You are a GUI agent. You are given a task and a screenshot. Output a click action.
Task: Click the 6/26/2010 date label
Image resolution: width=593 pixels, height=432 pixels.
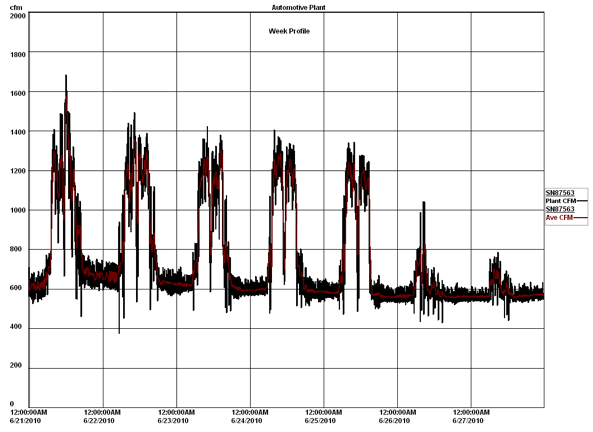[394, 421]
